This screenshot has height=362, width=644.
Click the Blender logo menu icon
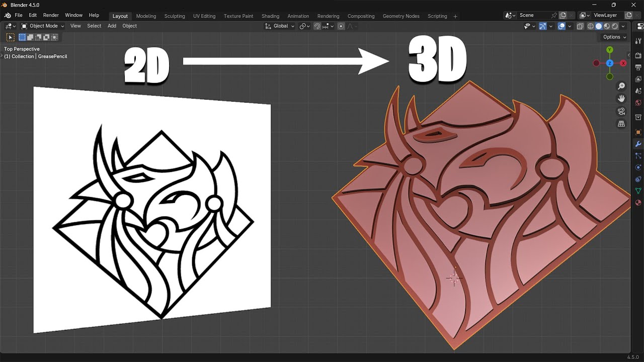pos(8,16)
